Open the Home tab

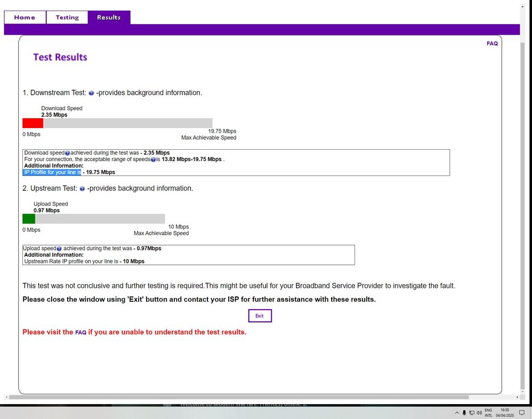[x=25, y=18]
